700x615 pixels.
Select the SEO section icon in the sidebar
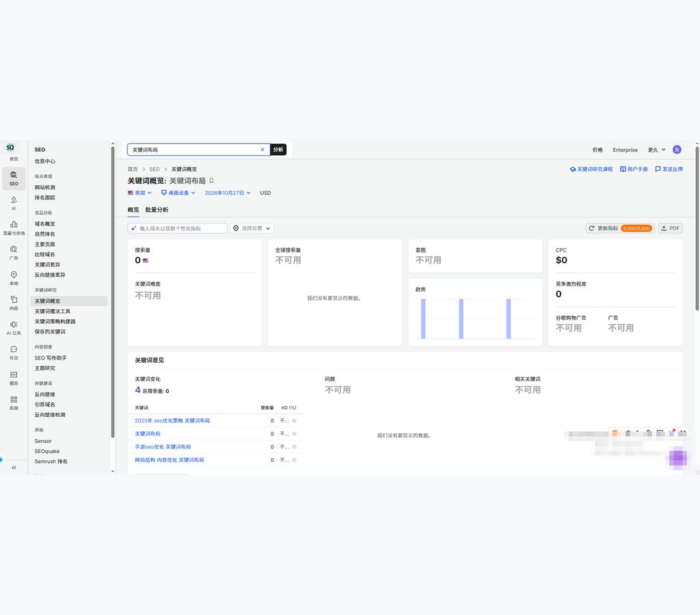(14, 178)
